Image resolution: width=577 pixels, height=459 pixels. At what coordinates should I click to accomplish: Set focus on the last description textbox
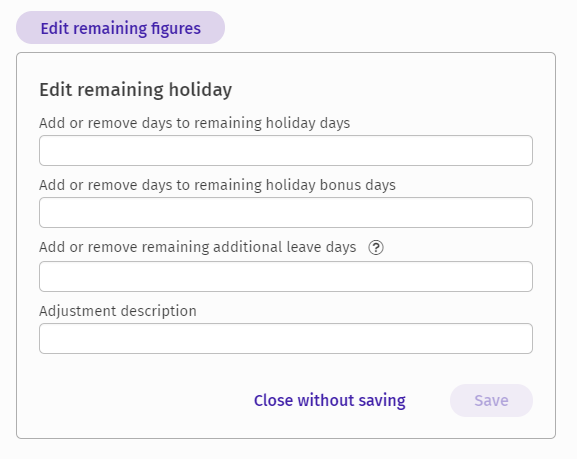pyautogui.click(x=286, y=339)
